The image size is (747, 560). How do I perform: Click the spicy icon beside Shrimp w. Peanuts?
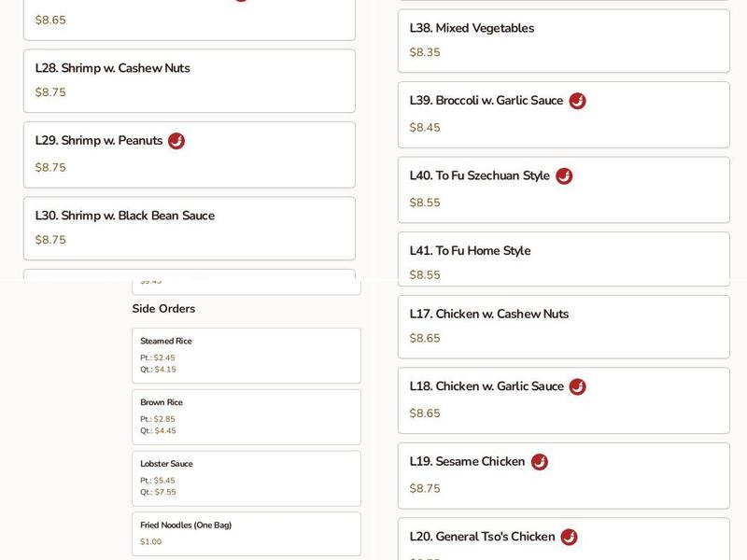pos(176,141)
